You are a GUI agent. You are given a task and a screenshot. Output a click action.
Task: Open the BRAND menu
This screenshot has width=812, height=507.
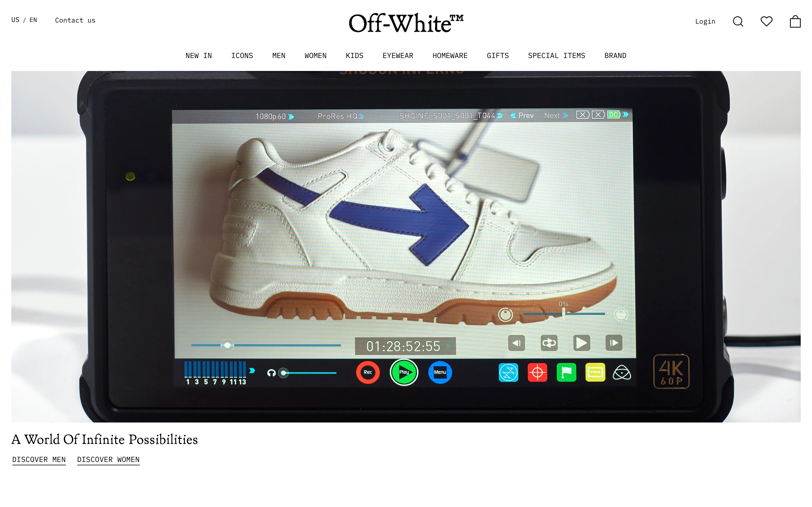coord(615,56)
